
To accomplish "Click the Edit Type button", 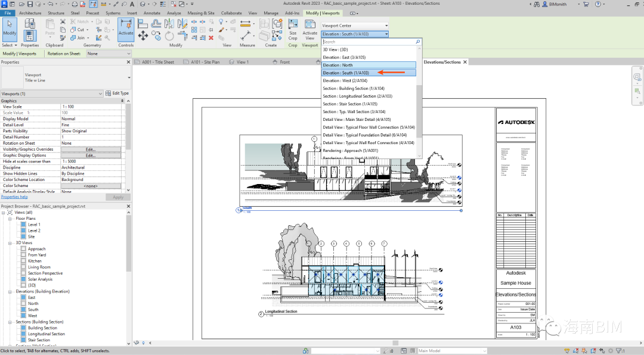I will click(117, 93).
